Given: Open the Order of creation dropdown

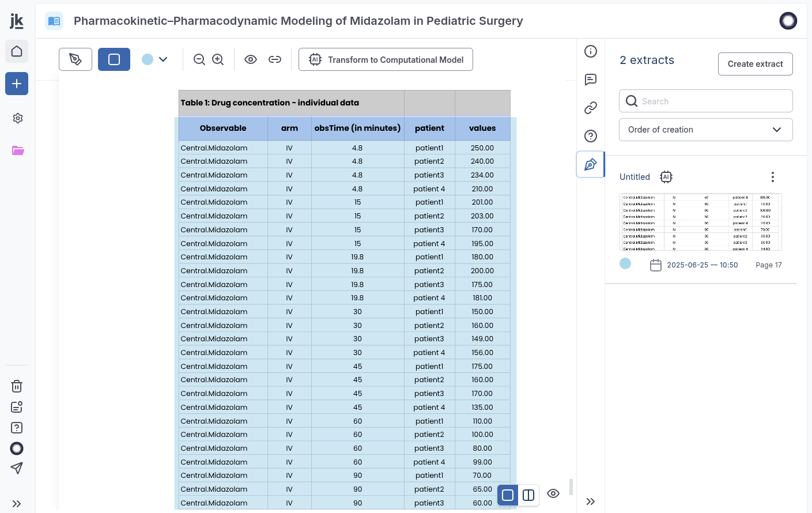Looking at the screenshot, I should click(705, 130).
